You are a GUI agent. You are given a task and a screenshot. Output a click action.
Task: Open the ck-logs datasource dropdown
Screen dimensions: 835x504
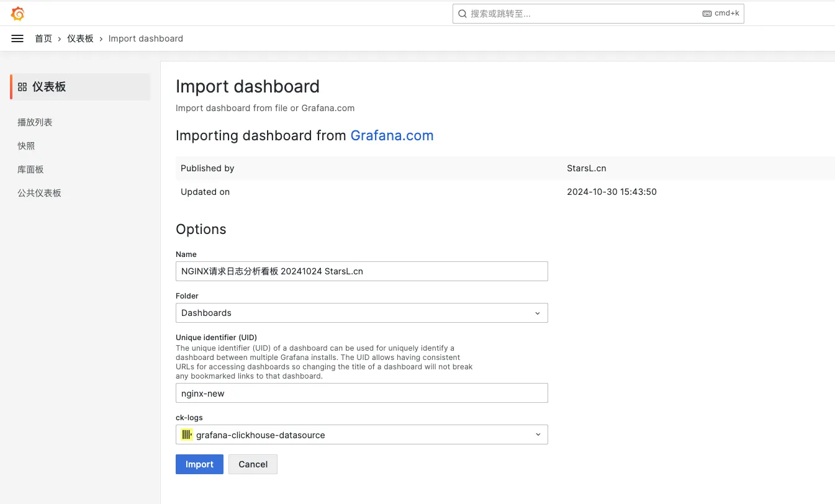(x=361, y=434)
